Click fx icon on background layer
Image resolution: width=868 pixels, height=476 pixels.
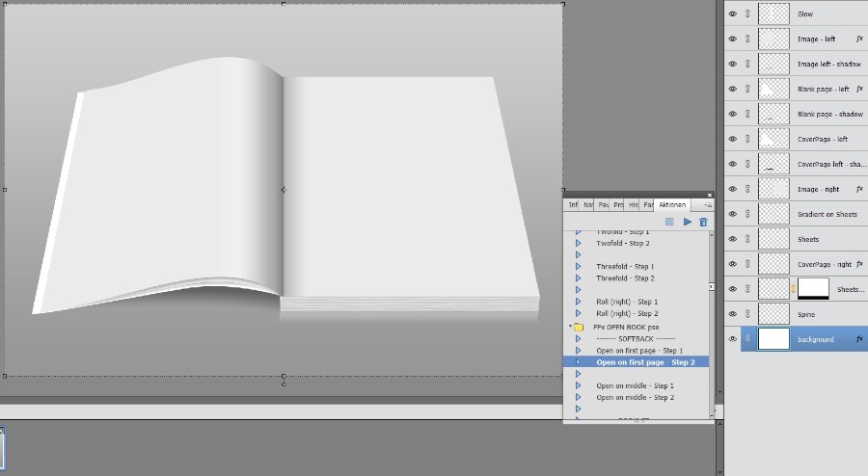pyautogui.click(x=859, y=339)
